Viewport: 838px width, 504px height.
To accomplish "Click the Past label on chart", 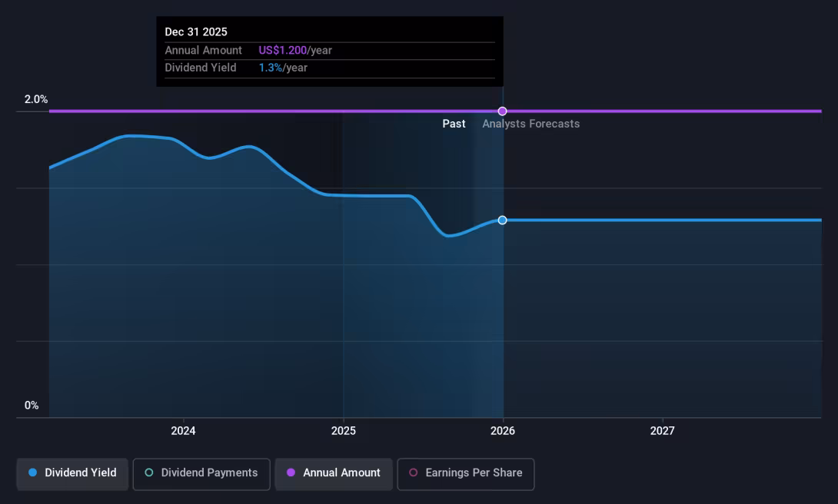I will pos(454,124).
